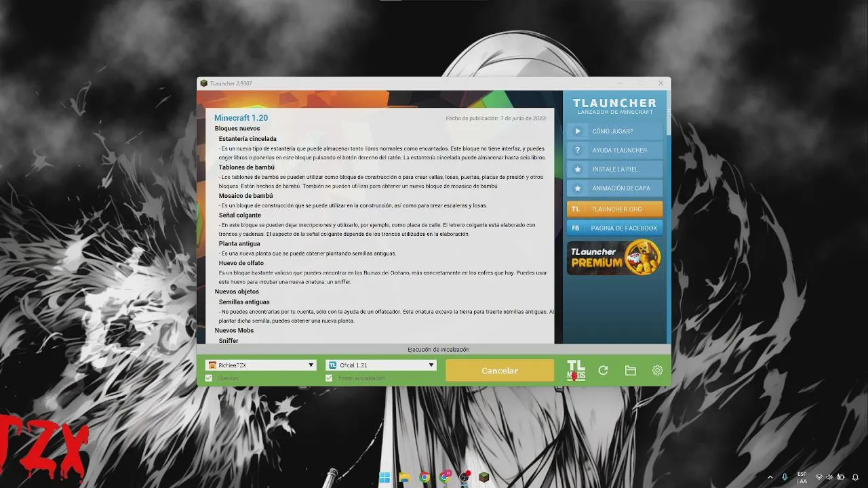Image resolution: width=868 pixels, height=488 pixels.
Task: Open RichieeTZX account dropdown
Action: coord(261,365)
